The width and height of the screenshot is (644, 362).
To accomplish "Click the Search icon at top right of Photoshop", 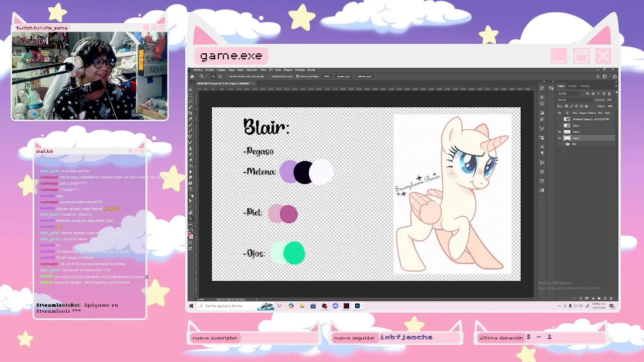I will [598, 76].
